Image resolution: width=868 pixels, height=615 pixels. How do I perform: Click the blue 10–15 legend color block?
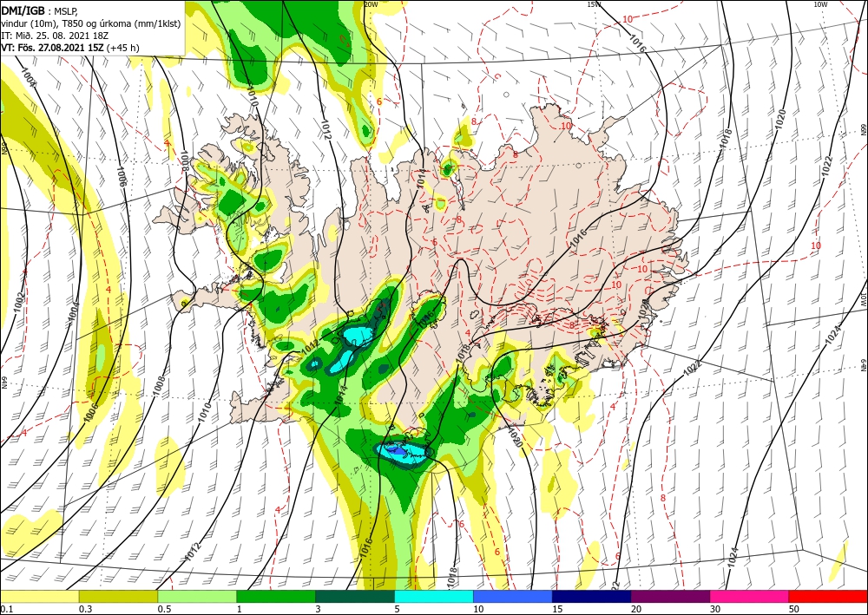(x=513, y=596)
